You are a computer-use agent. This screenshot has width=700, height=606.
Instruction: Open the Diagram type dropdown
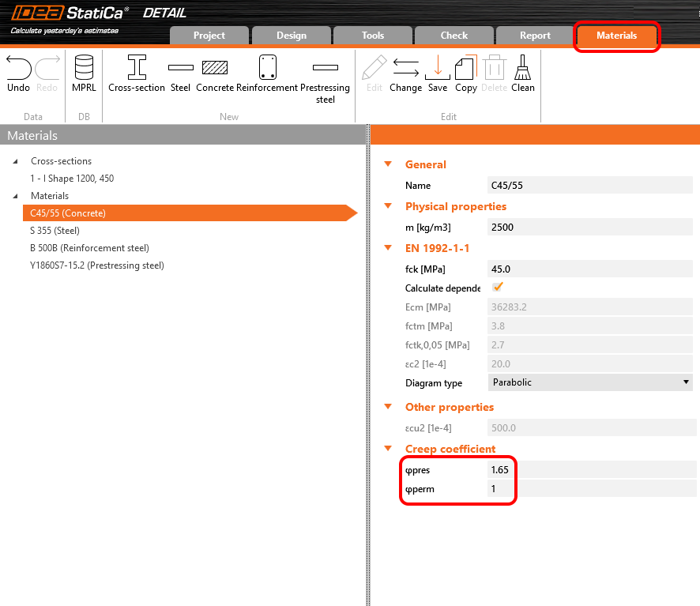point(590,382)
